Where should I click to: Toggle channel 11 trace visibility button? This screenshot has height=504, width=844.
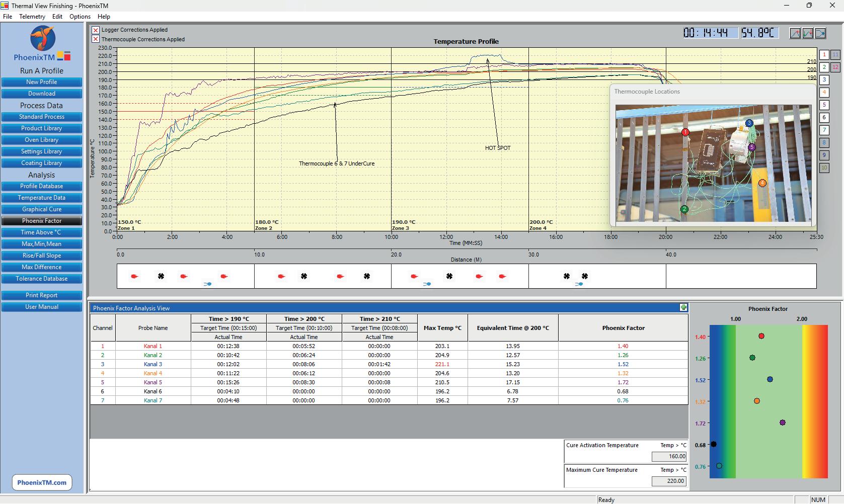tap(835, 55)
